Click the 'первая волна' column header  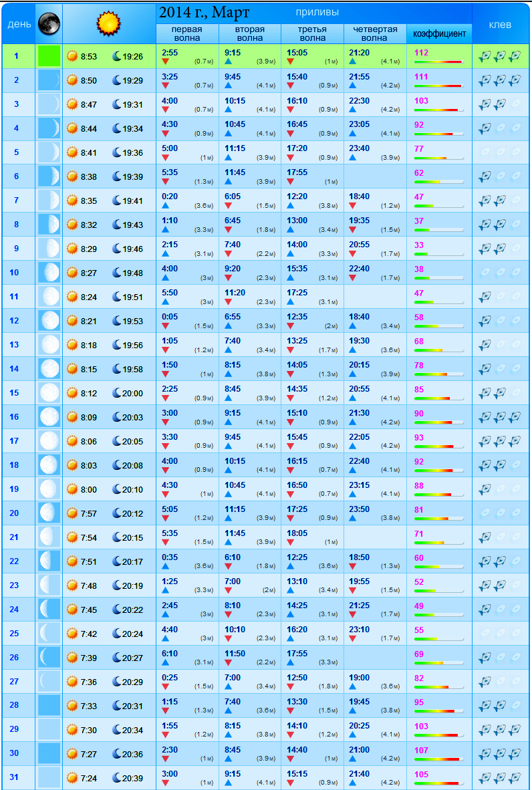(x=187, y=33)
